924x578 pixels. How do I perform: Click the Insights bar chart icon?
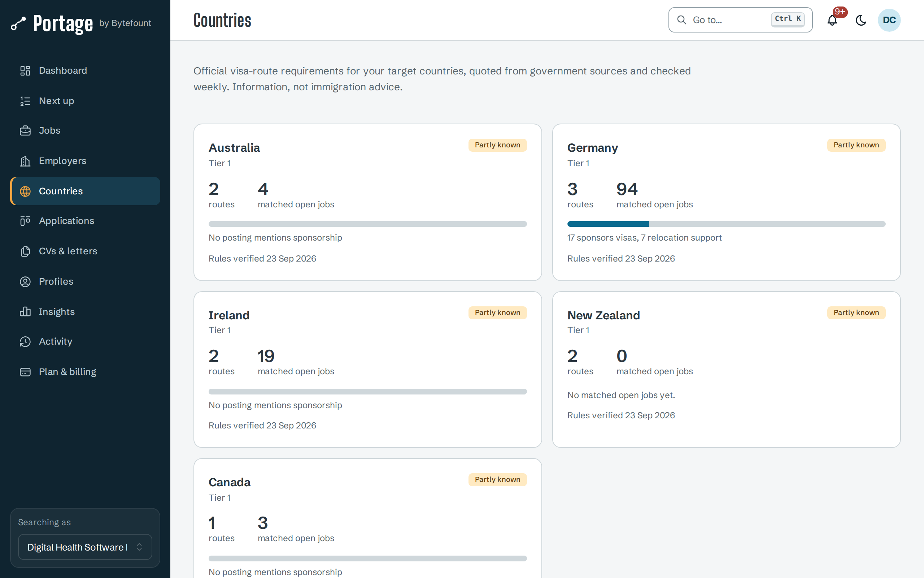pyautogui.click(x=25, y=311)
